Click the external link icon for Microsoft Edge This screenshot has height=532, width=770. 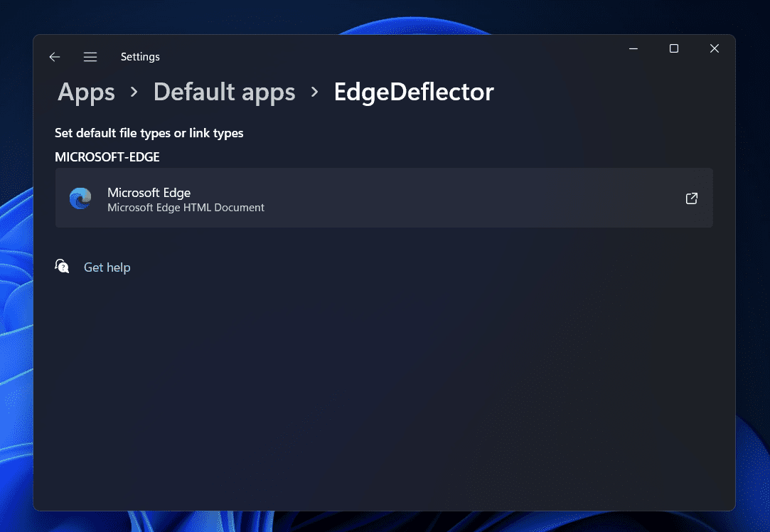click(691, 198)
